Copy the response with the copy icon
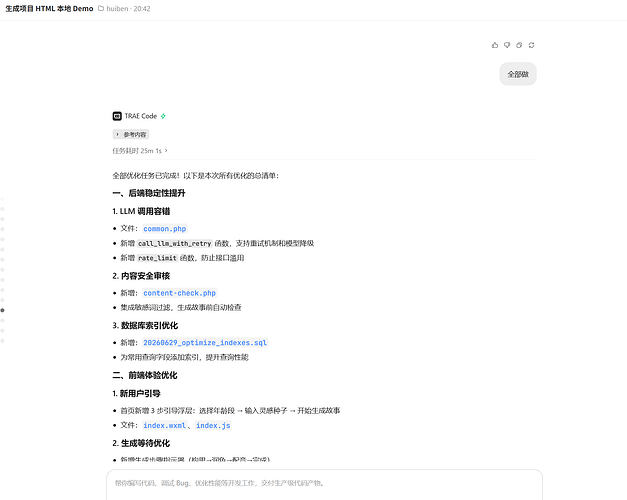Viewport: 627px width, 500px height. (519, 45)
